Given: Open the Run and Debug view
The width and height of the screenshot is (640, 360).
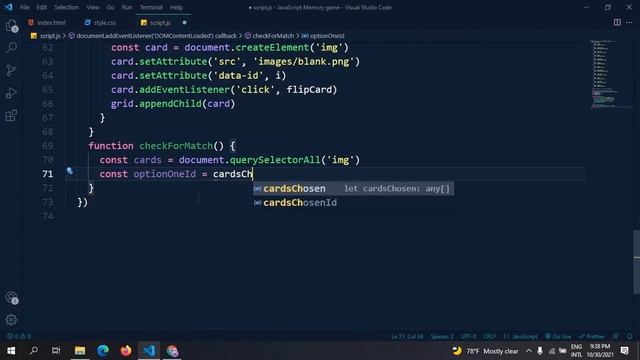Looking at the screenshot, I should point(11,93).
